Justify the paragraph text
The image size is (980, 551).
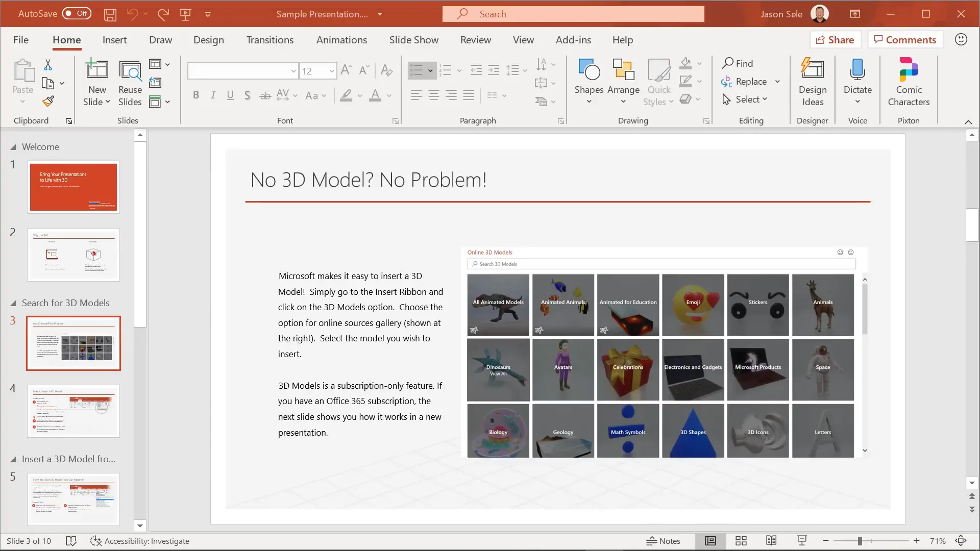point(469,95)
